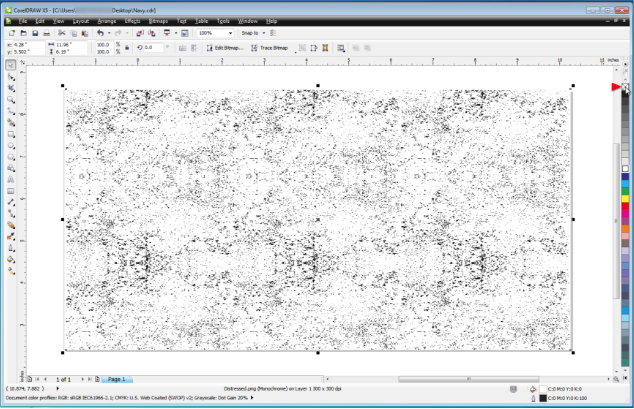Viewport: 634px width, 409px height.
Task: Open the zoom level 100% combo box
Action: pyautogui.click(x=215, y=33)
